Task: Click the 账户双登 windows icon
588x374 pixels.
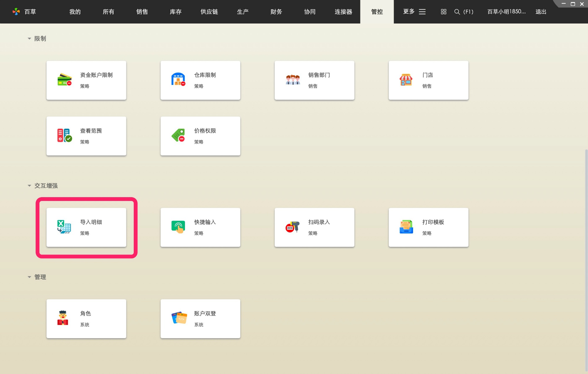Action: pos(179,318)
